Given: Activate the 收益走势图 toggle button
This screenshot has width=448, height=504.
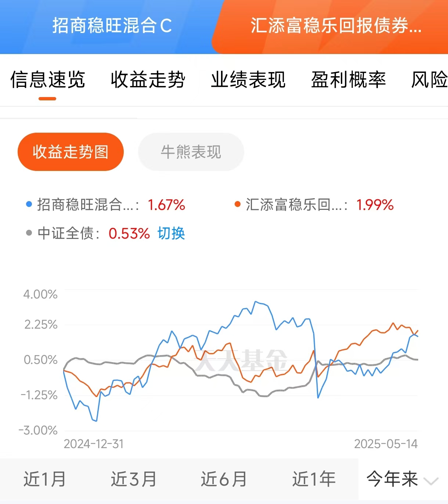Looking at the screenshot, I should point(71,152).
